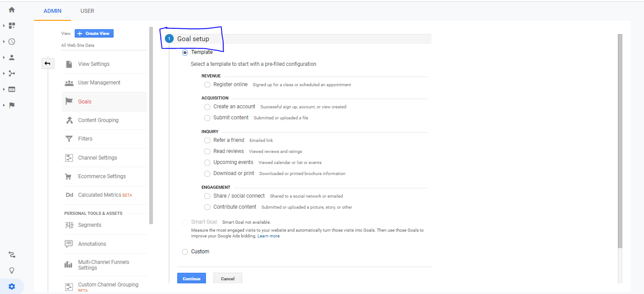Expand the Behavior reports section in the sidebar
The height and width of the screenshot is (294, 644).
(x=4, y=89)
